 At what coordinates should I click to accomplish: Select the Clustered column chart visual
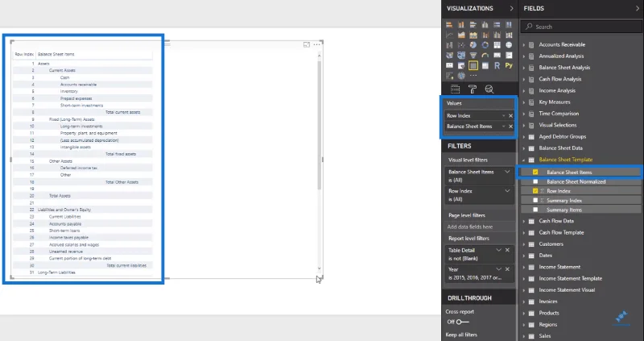point(485,25)
